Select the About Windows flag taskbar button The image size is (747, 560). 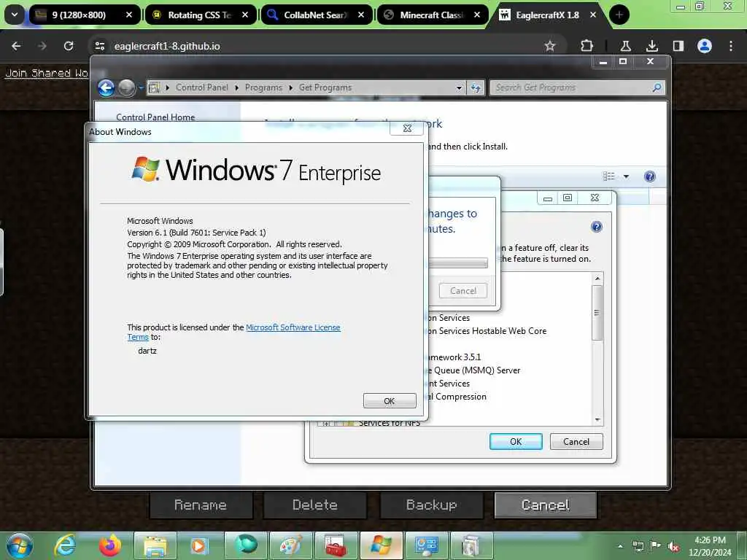tap(381, 545)
